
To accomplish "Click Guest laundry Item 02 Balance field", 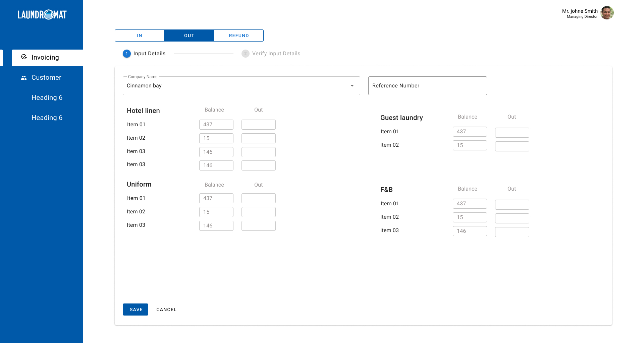I will pyautogui.click(x=470, y=145).
